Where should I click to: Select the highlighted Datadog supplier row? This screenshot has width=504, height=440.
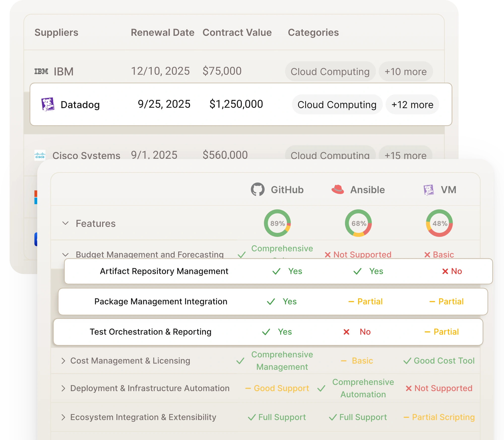click(x=176, y=104)
